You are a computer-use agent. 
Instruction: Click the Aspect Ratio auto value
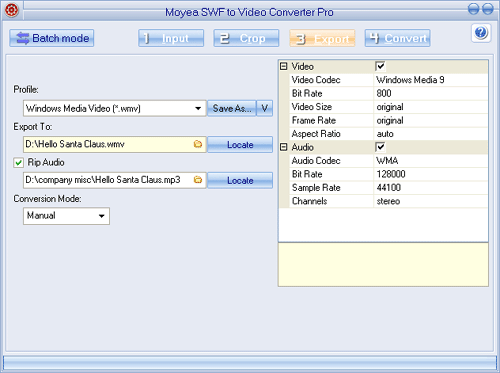tap(385, 134)
